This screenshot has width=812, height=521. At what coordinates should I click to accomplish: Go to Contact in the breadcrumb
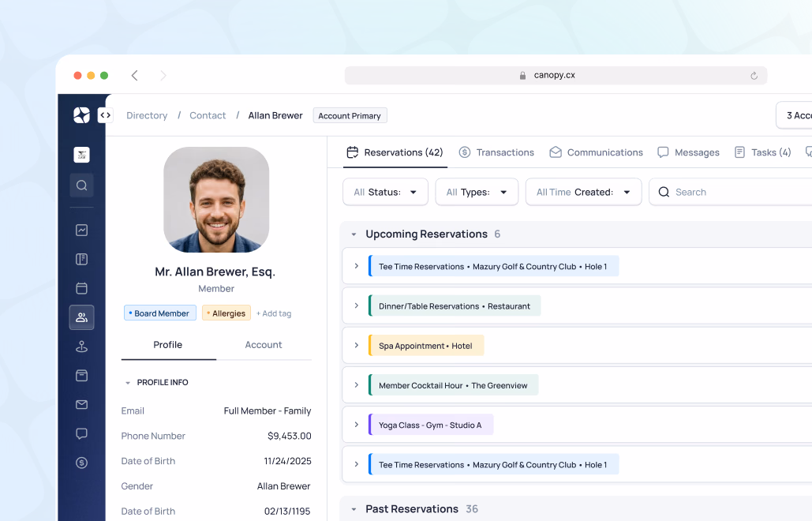208,115
